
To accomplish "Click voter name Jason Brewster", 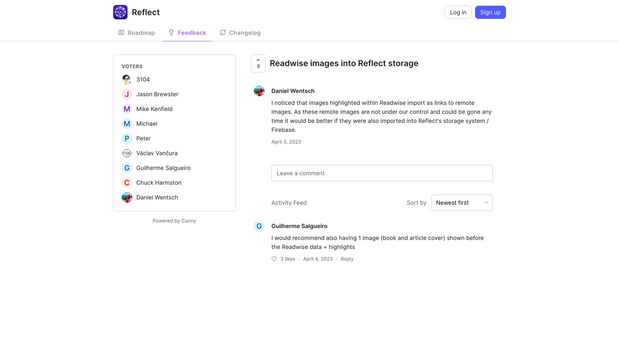I will click(x=157, y=94).
